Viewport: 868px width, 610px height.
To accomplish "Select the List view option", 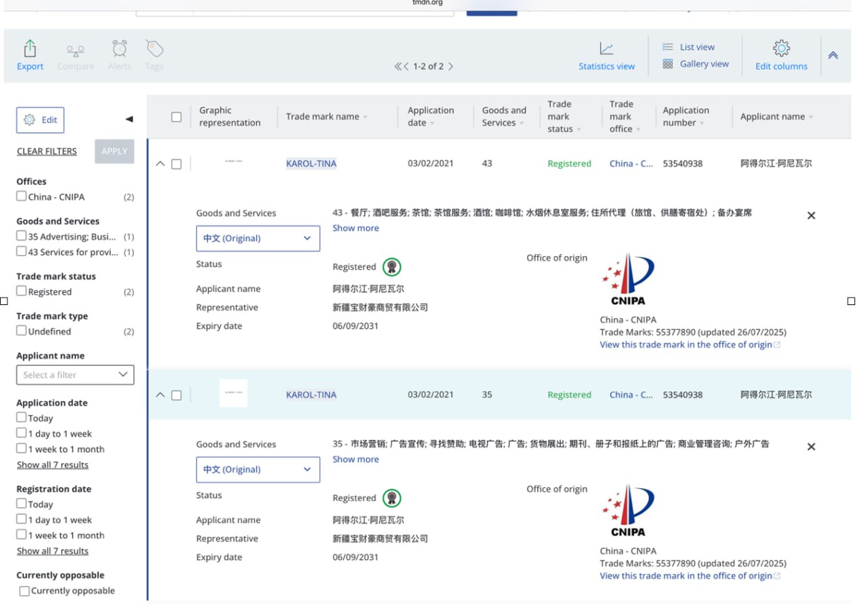I will (689, 47).
